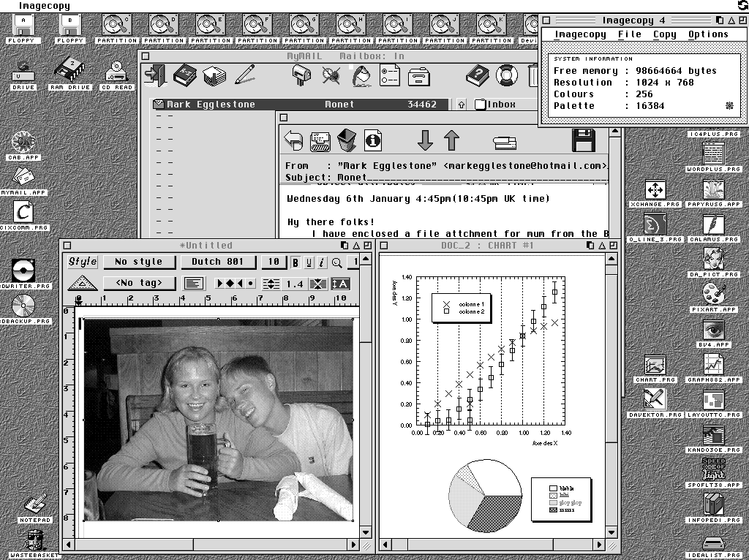Screen dimensions: 749x560
Task: Open the 'Dutch 801' font dropdown
Action: click(x=218, y=262)
